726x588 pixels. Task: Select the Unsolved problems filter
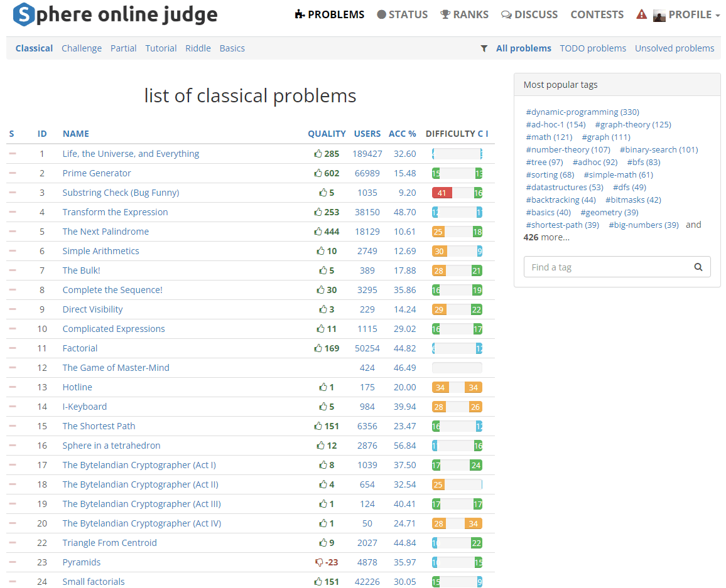pyautogui.click(x=675, y=48)
